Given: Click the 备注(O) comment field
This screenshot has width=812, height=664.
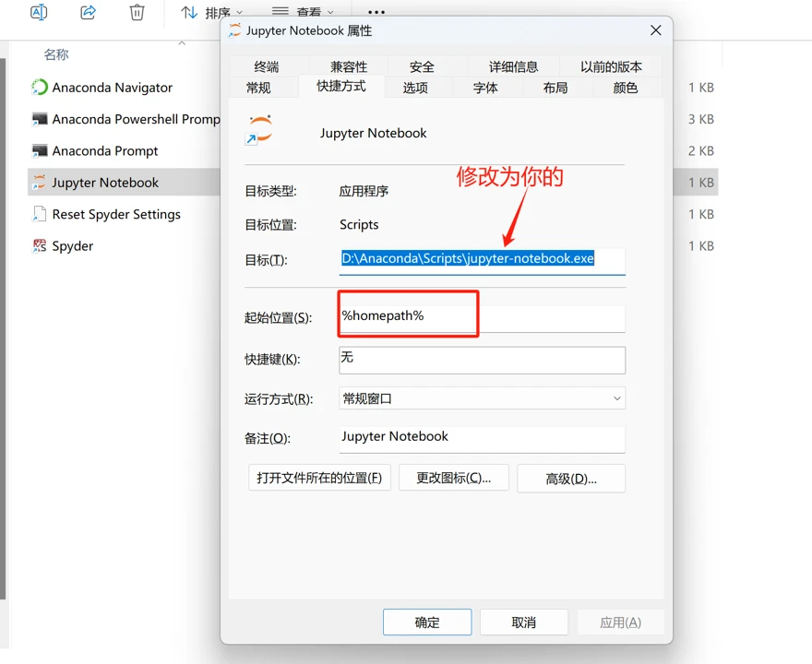Looking at the screenshot, I should point(482,439).
